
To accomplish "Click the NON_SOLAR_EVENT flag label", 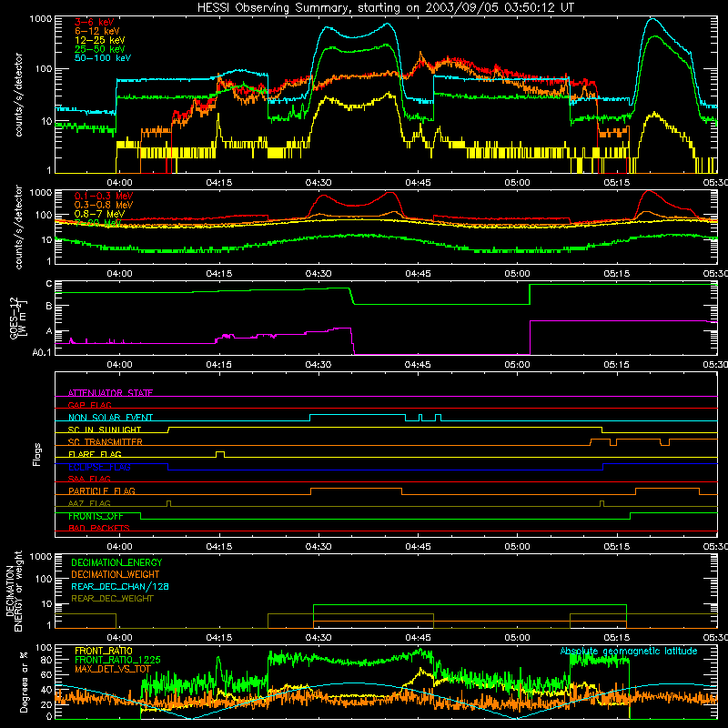I will pos(110,418).
